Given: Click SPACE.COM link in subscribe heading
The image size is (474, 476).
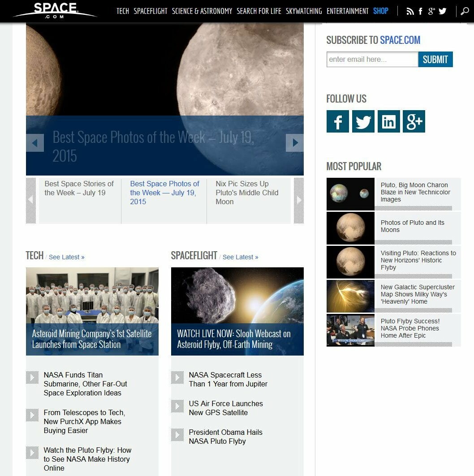Looking at the screenshot, I should [x=400, y=40].
